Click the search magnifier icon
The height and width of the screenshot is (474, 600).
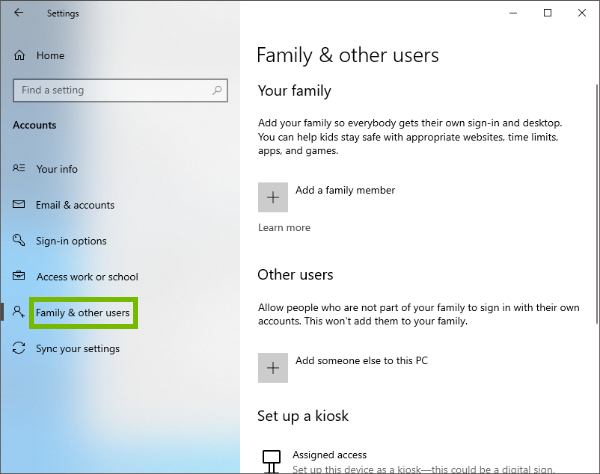(x=217, y=90)
